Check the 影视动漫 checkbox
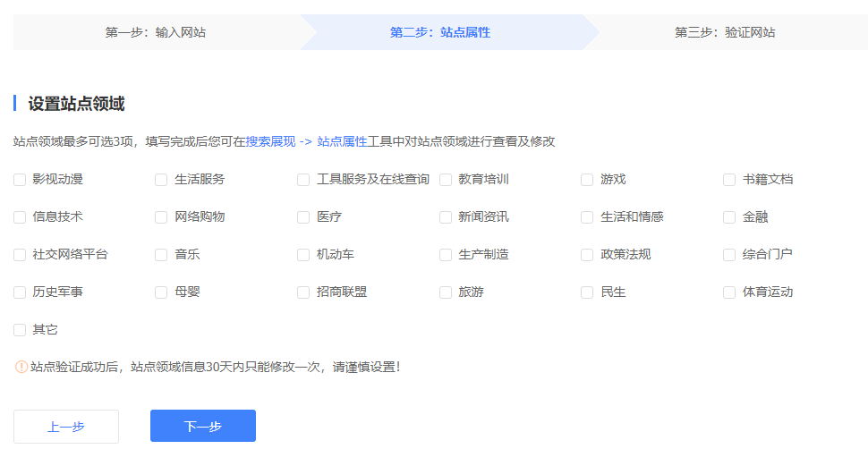The width and height of the screenshot is (868, 449). (x=20, y=180)
